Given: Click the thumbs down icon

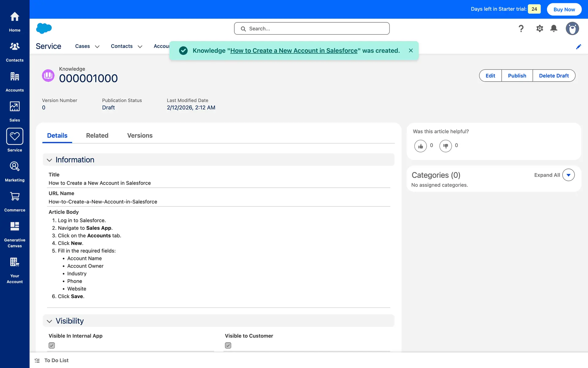Looking at the screenshot, I should 445,146.
